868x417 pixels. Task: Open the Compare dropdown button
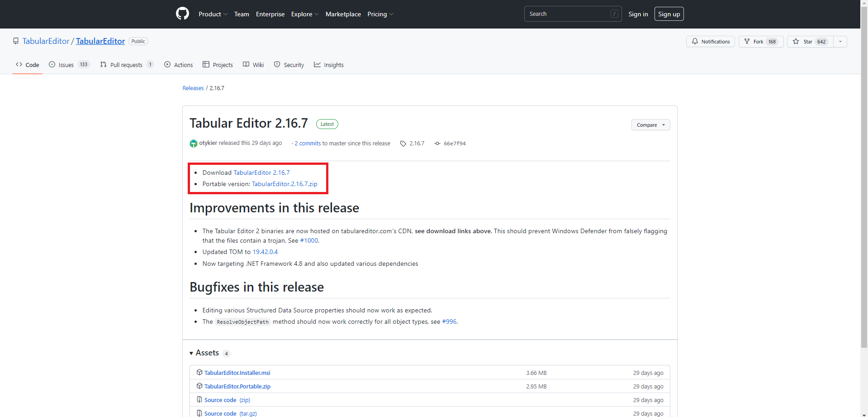(650, 125)
